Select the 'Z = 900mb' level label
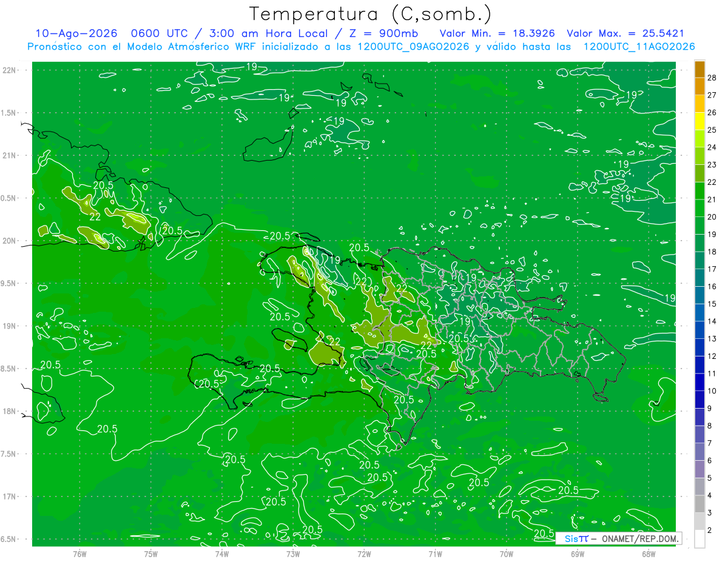728x562 pixels. coord(383,33)
